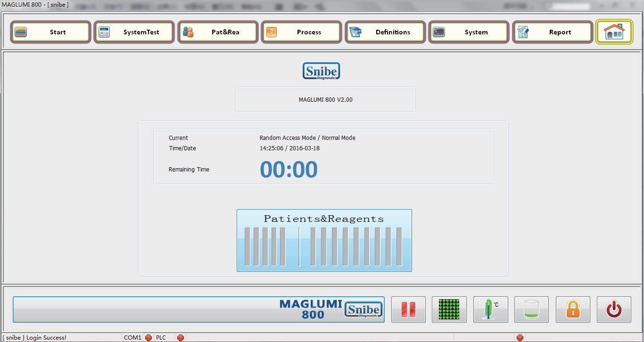Click the orange padlock lock icon
This screenshot has width=644, height=342.
click(573, 309)
